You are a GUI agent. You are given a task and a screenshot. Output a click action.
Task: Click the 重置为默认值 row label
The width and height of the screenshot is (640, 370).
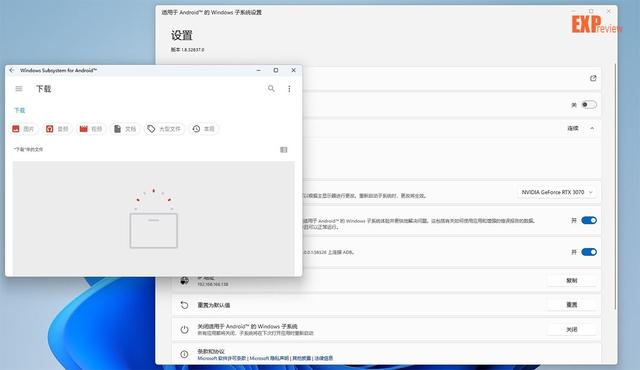214,305
